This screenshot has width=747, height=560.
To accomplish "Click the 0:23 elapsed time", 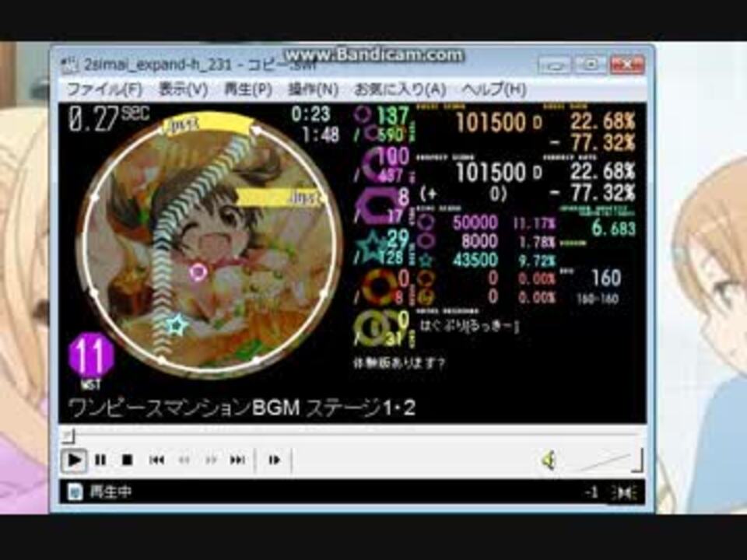I will tap(310, 114).
